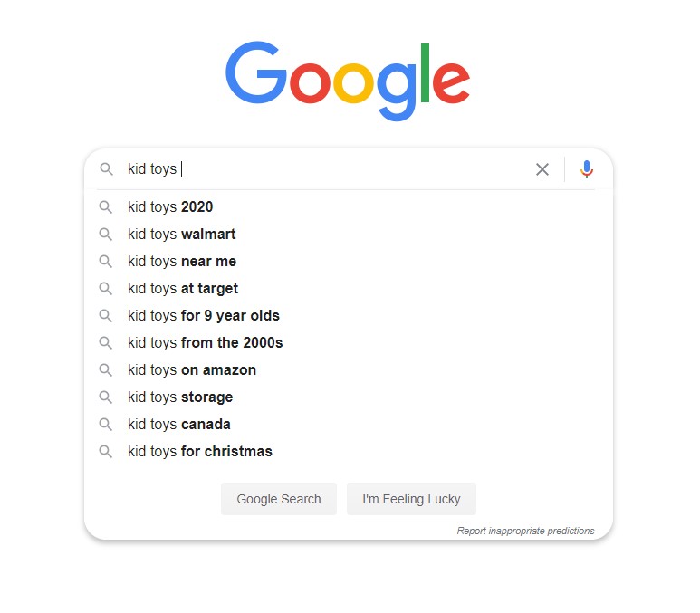700x613 pixels.
Task: Choose the "kid toys at target" suggestion
Action: (349, 289)
